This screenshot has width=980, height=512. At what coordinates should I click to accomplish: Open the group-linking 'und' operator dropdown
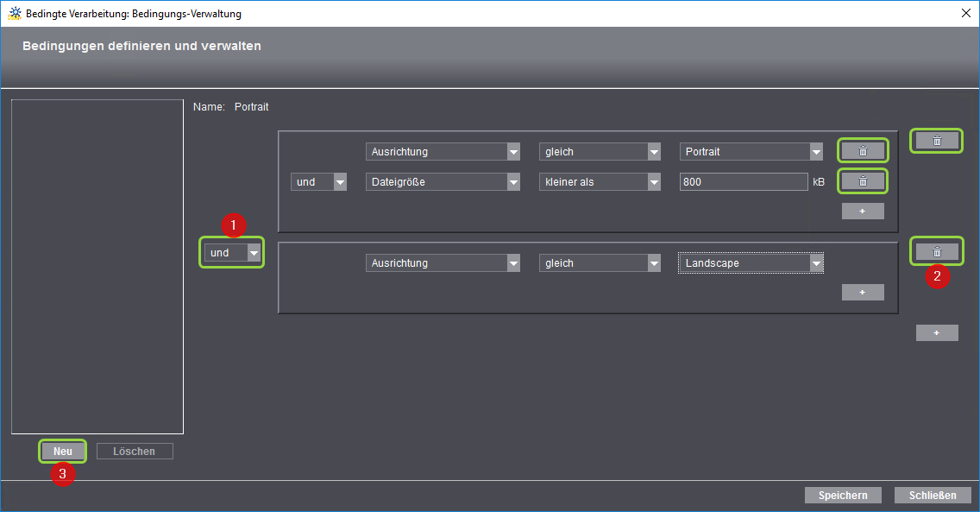232,253
